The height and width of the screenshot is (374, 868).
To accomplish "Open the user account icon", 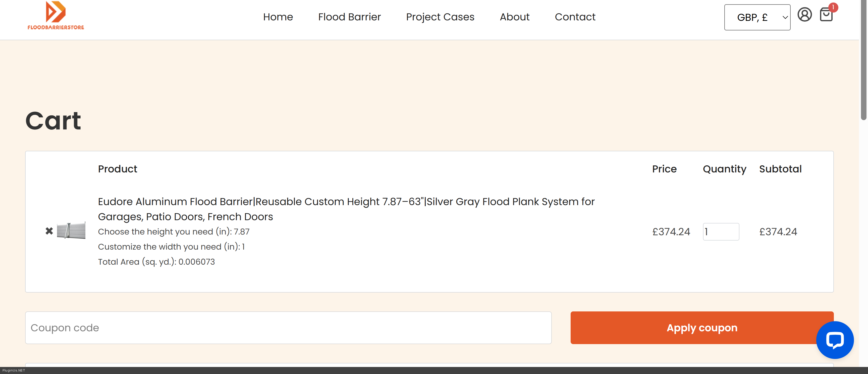I will [804, 15].
